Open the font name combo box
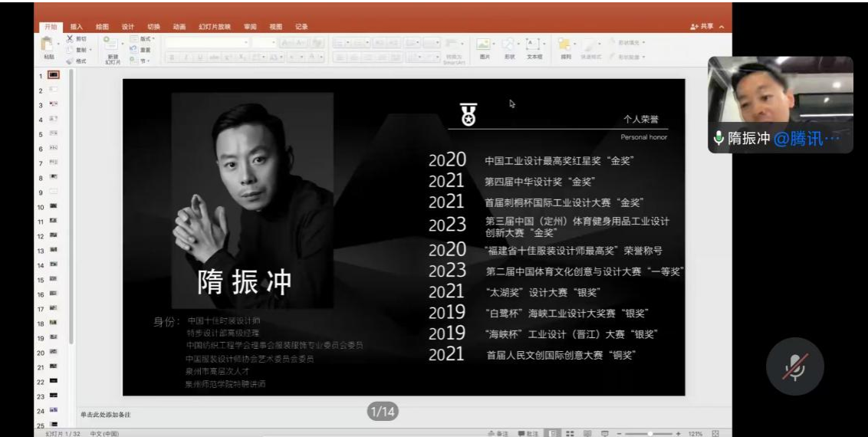 (x=207, y=43)
